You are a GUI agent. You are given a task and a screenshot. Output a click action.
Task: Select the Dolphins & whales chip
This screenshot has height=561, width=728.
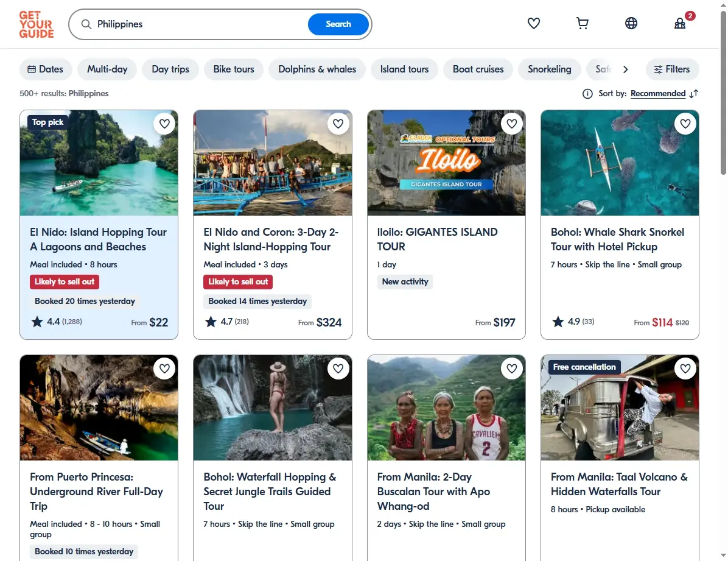(317, 69)
